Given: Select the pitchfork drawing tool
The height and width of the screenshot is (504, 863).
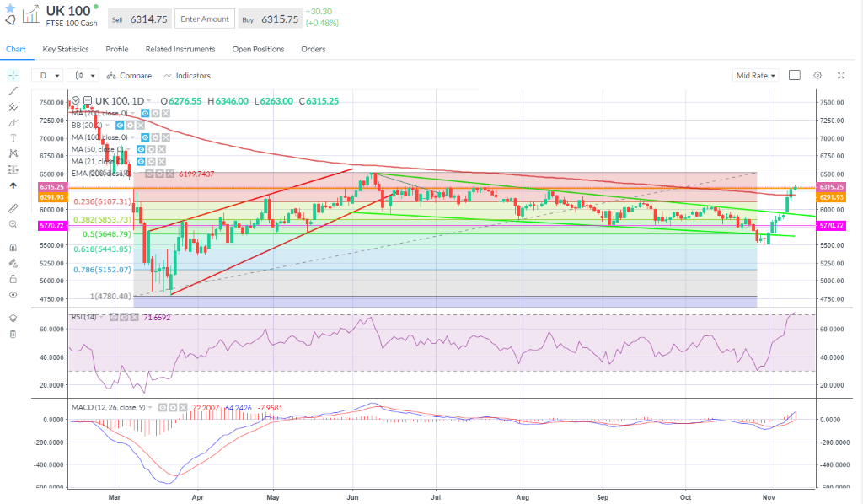Looking at the screenshot, I should point(13,107).
